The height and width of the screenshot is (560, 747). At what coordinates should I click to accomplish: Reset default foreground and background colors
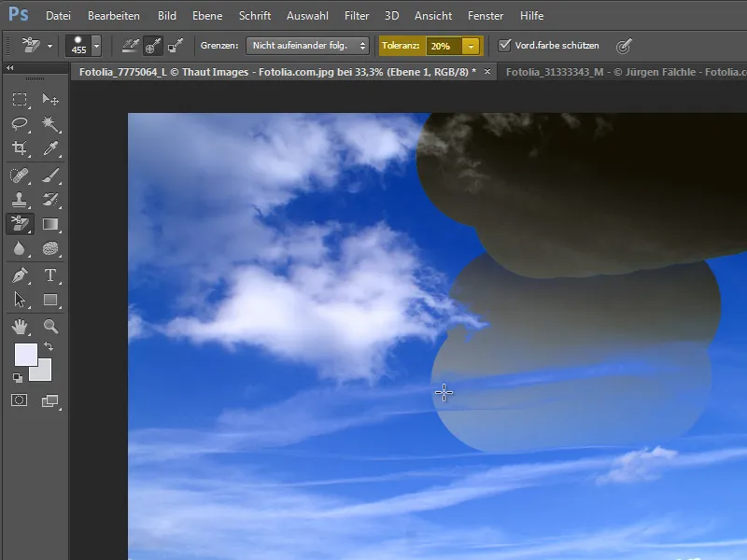(17, 378)
